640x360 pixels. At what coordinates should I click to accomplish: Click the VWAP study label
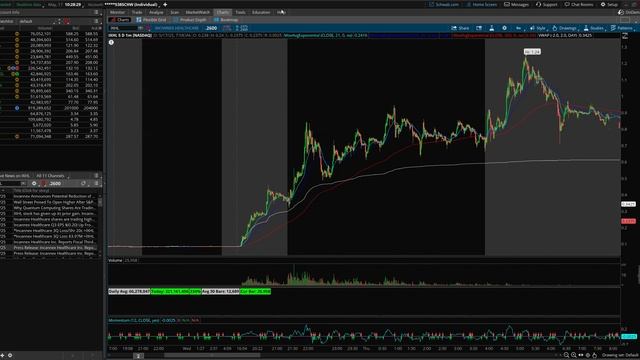(565, 36)
